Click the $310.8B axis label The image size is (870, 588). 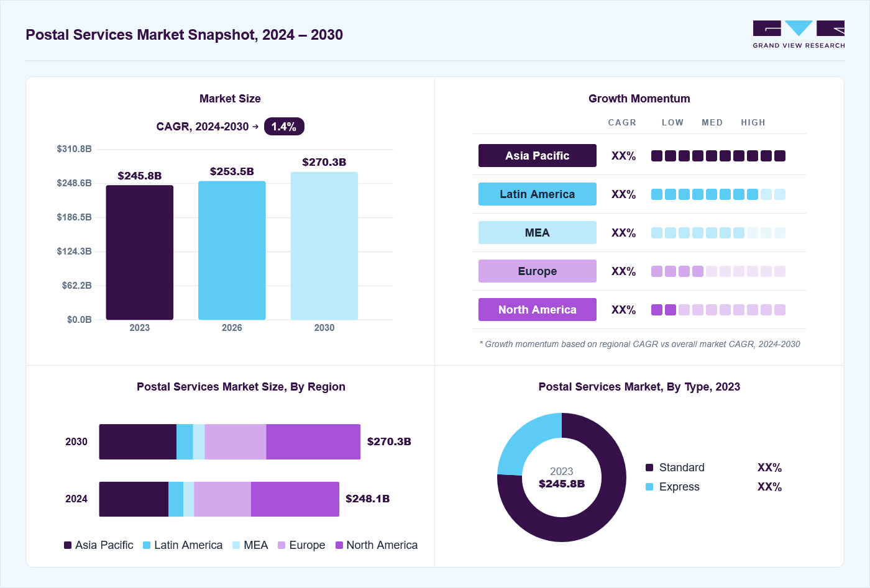pos(75,149)
